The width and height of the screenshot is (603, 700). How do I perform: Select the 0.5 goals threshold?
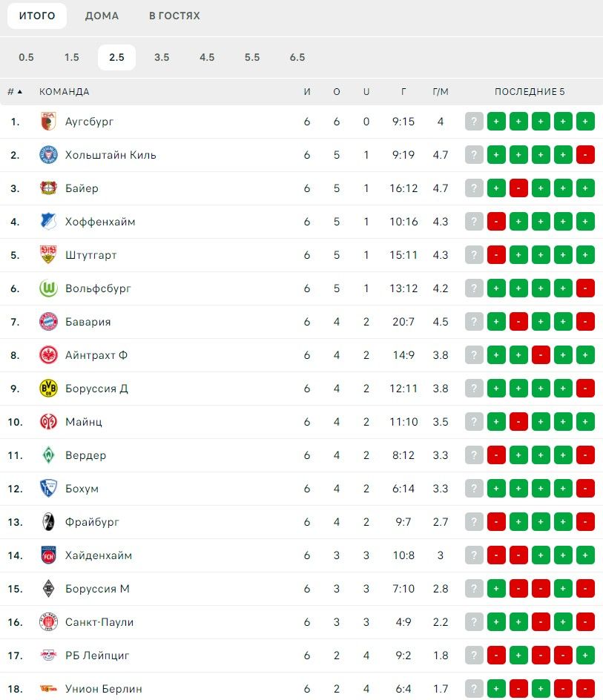(x=27, y=57)
